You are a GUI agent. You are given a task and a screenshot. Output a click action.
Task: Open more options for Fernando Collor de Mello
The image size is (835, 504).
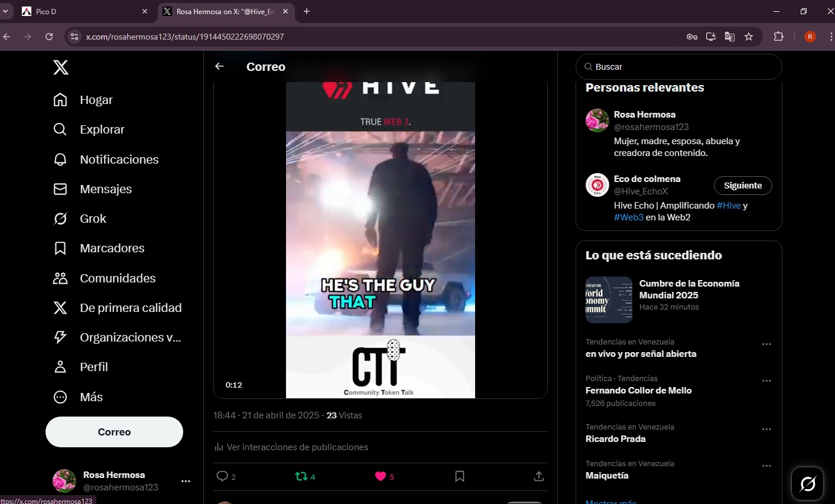pos(766,381)
